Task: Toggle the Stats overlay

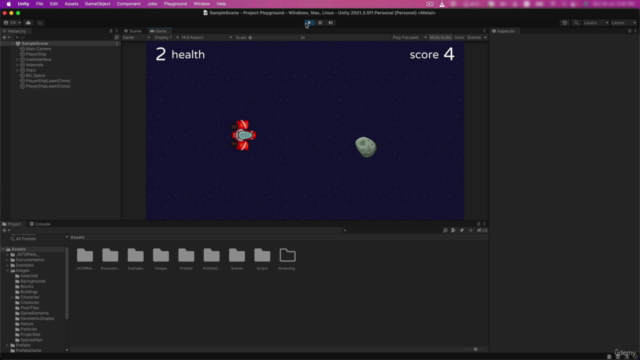Action: (x=459, y=38)
